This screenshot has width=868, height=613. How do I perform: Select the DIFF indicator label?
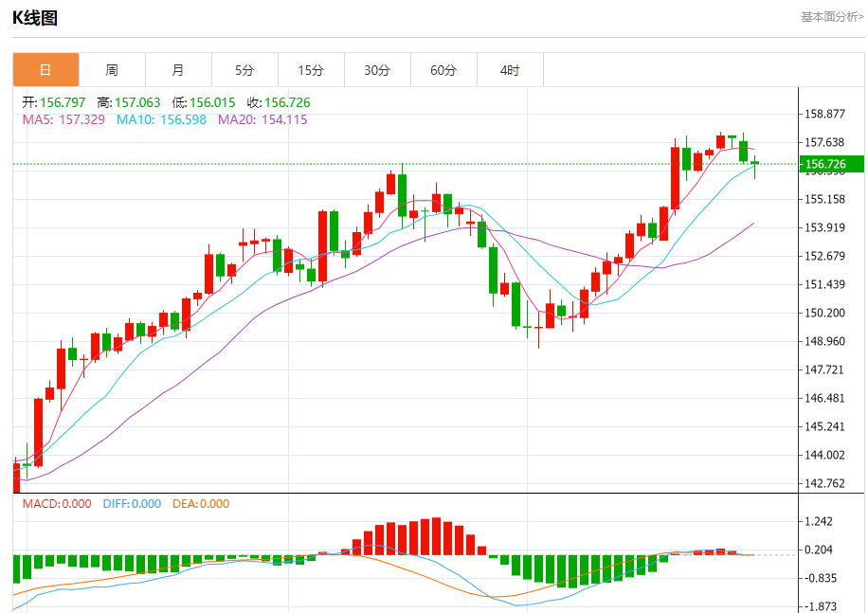(132, 504)
